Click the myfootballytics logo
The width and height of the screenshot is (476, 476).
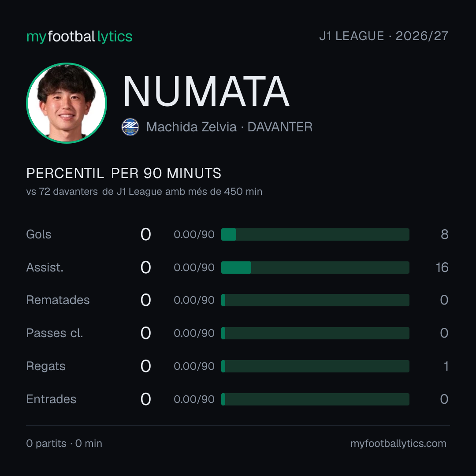pos(79,37)
